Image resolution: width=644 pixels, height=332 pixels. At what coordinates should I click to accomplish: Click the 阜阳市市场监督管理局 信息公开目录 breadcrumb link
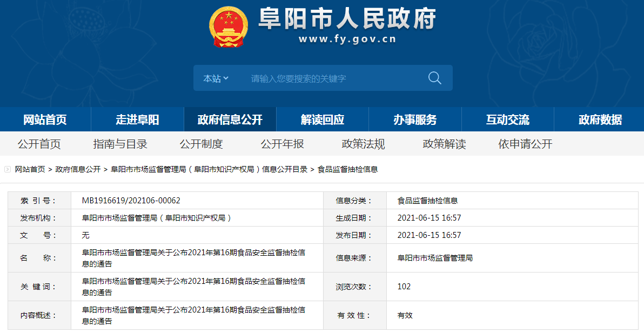[209, 169]
